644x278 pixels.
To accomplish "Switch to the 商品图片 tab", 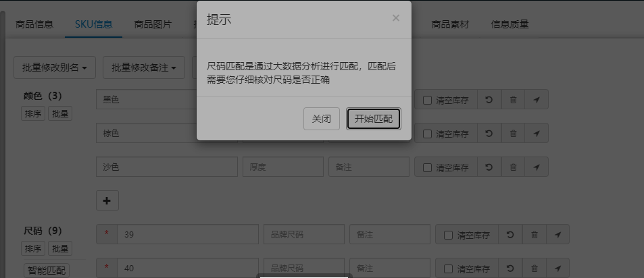I will coord(153,24).
